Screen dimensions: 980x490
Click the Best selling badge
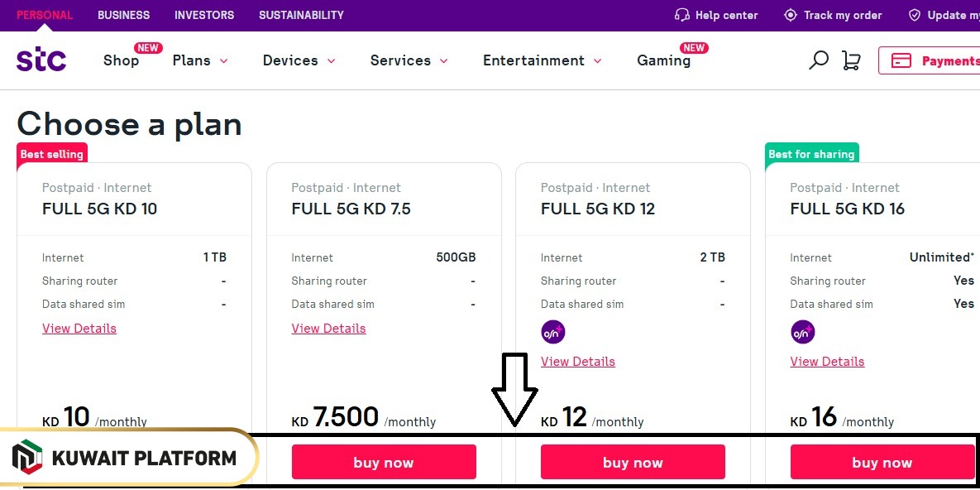coord(51,154)
